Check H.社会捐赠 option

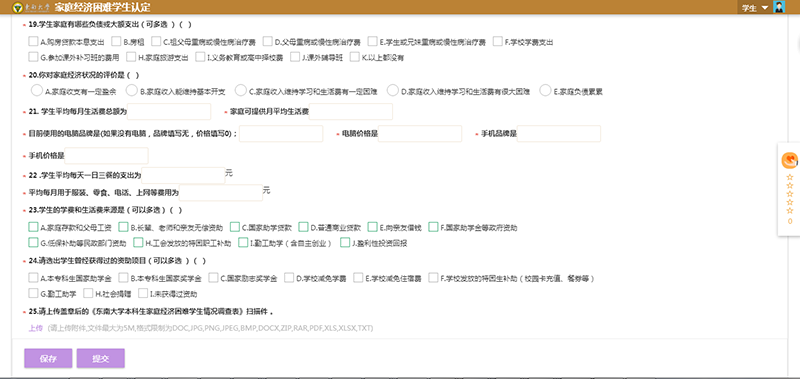(88, 293)
